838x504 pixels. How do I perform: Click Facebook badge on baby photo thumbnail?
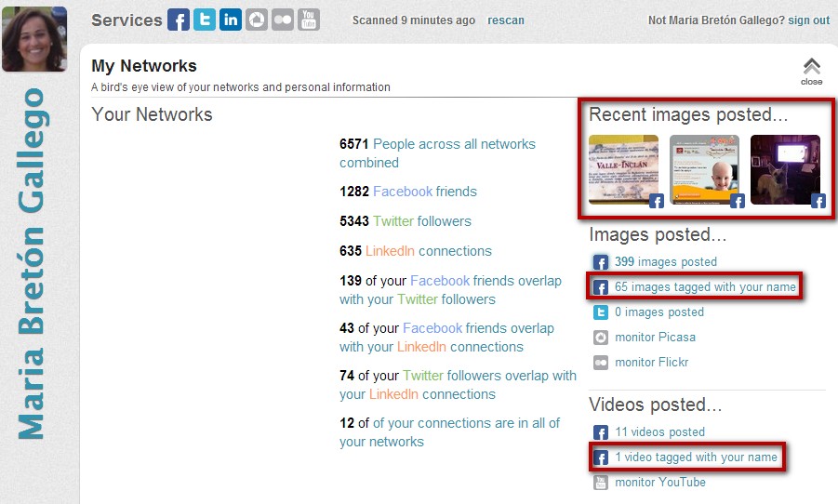click(738, 201)
